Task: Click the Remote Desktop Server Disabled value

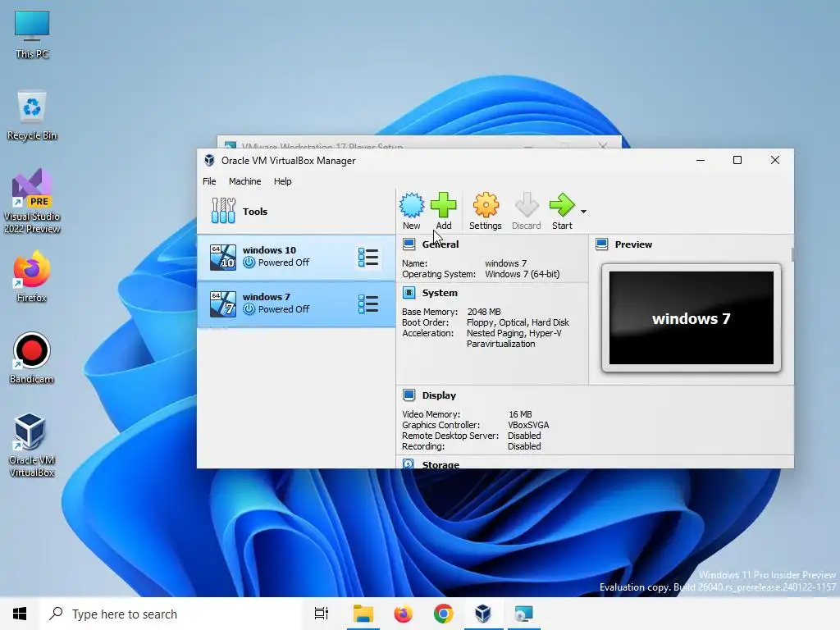Action: [x=524, y=436]
